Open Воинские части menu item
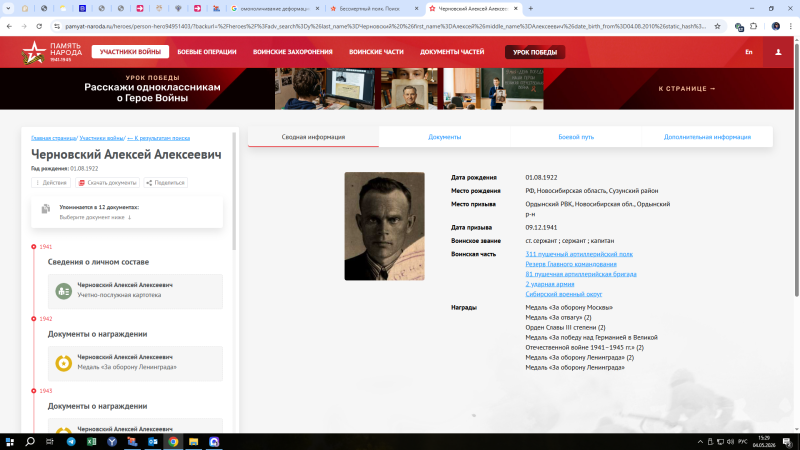The height and width of the screenshot is (450, 800). pos(376,52)
